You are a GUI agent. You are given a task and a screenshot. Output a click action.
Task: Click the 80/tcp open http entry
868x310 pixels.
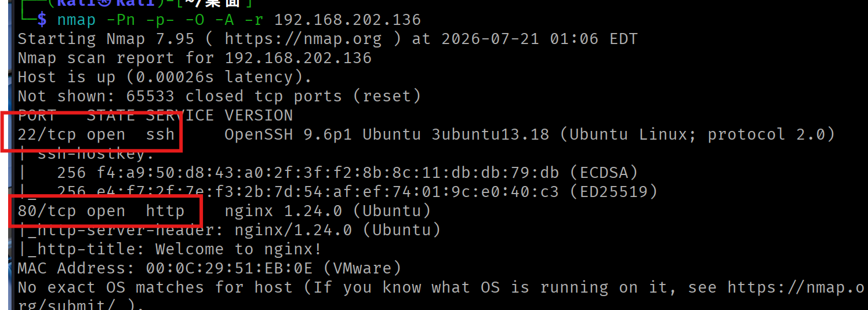coord(101,211)
